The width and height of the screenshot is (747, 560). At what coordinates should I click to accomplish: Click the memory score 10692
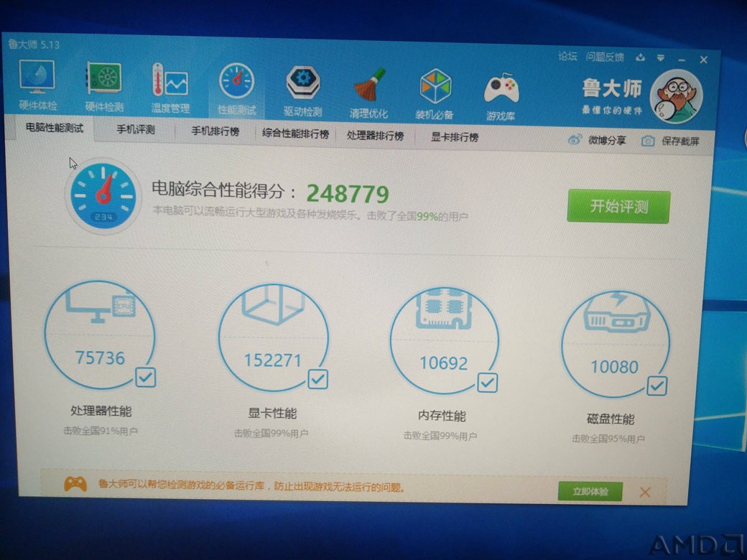(x=444, y=363)
